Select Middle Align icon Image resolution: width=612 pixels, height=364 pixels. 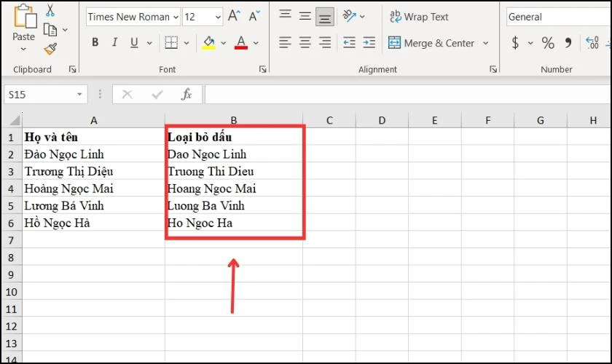pos(305,16)
